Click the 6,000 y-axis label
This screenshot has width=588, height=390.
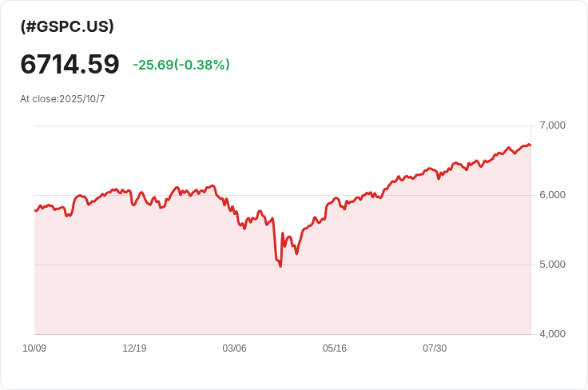click(552, 195)
